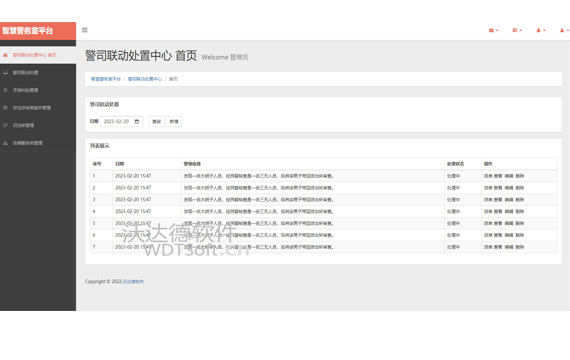
Task: Click the pencil-edit icon in the sidebar
Action: 5,125
